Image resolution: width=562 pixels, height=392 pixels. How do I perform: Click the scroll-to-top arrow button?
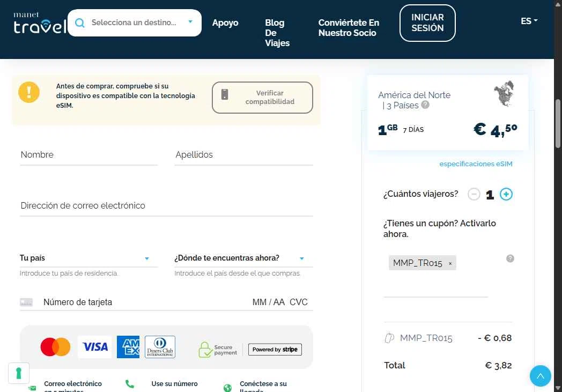(x=540, y=376)
